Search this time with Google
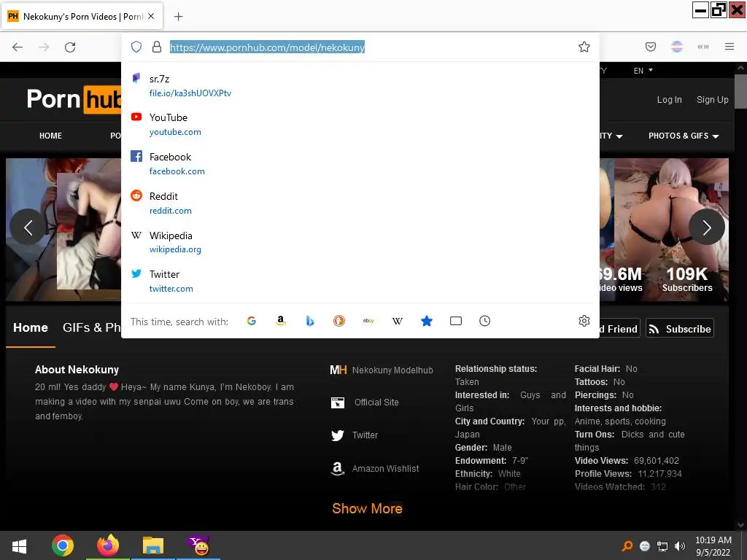The width and height of the screenshot is (747, 560). point(252,321)
